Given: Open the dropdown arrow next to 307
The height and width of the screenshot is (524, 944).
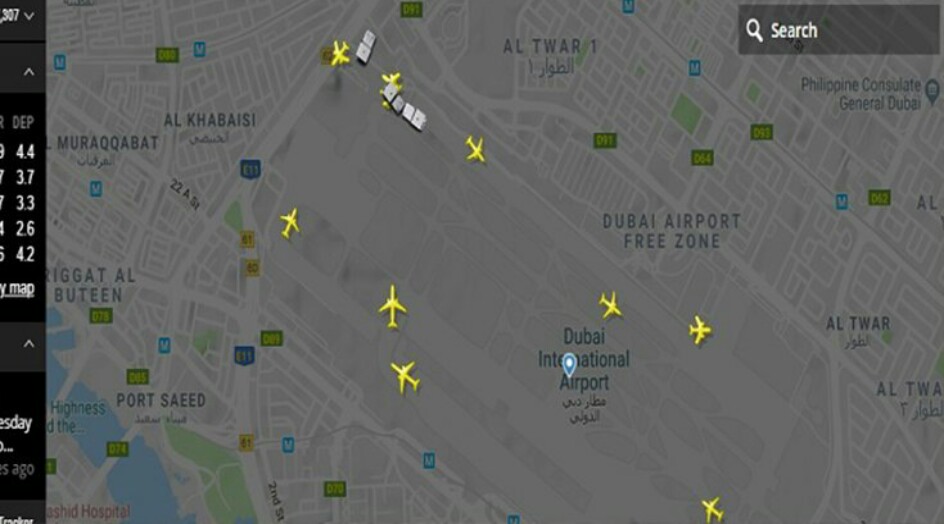Looking at the screenshot, I should coord(28,16).
